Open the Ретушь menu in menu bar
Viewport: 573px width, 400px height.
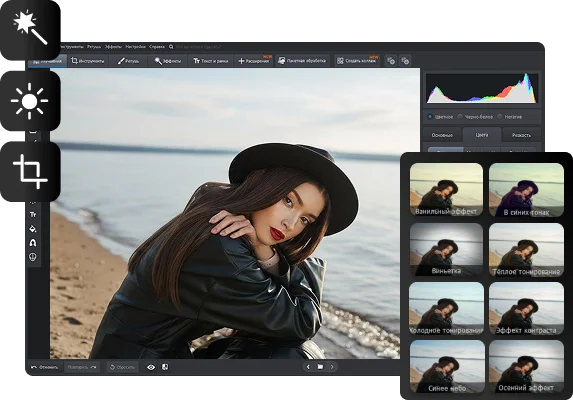(94, 47)
